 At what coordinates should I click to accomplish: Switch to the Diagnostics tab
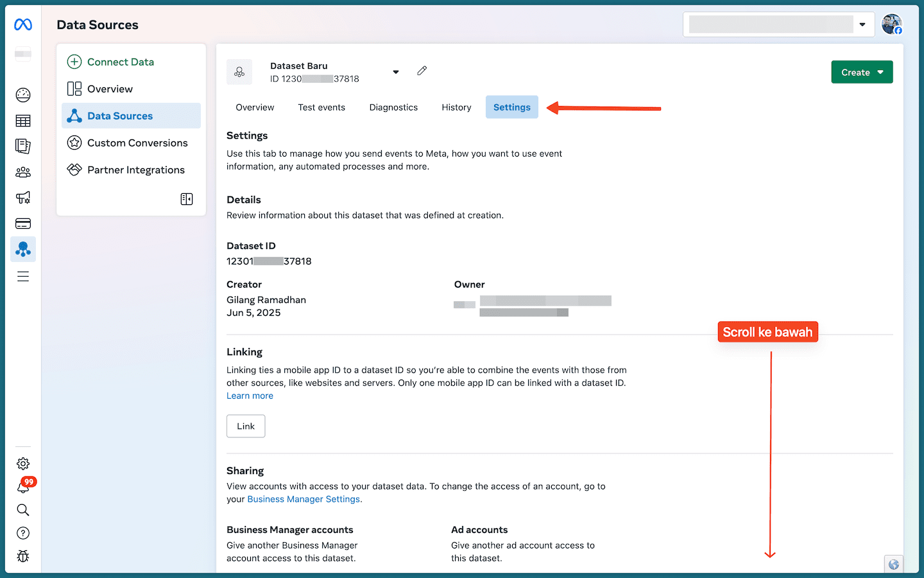[393, 107]
